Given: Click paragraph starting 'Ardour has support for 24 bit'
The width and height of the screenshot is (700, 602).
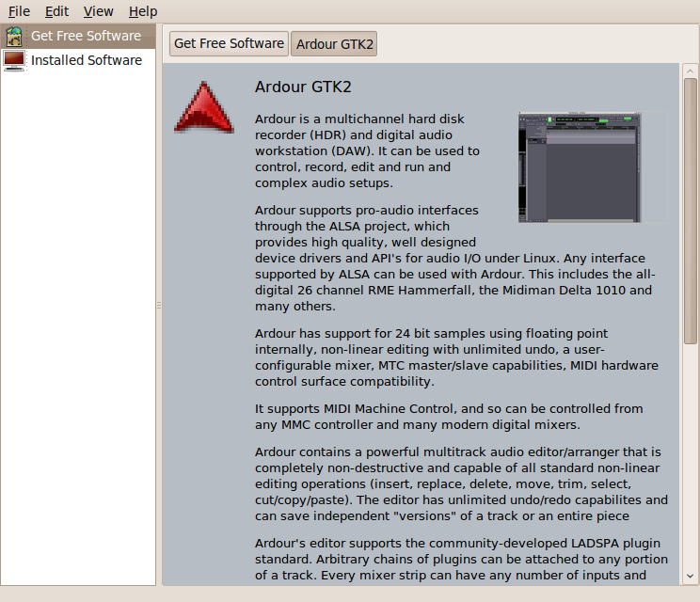Looking at the screenshot, I should [456, 357].
